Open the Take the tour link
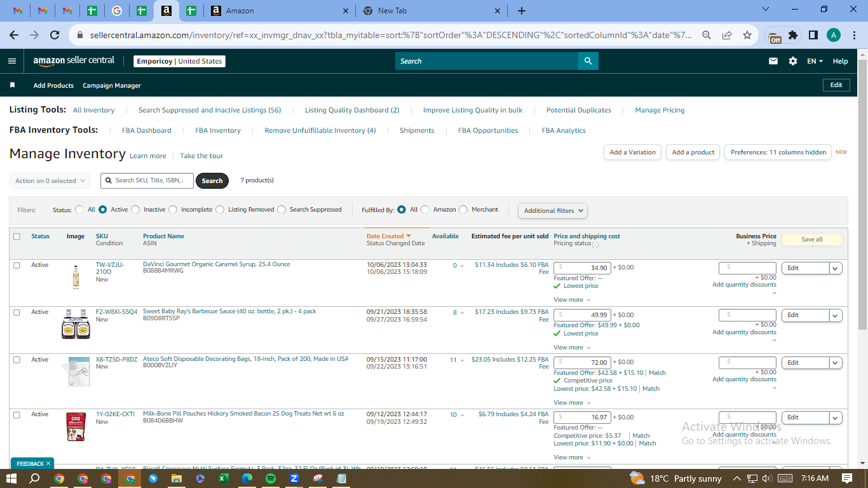Viewport: 868px width, 488px height. click(201, 156)
